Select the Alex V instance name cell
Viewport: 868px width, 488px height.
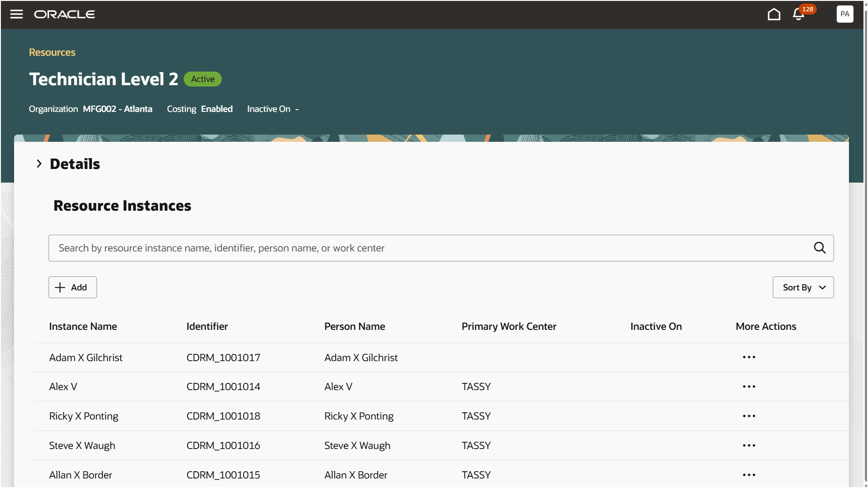click(63, 387)
